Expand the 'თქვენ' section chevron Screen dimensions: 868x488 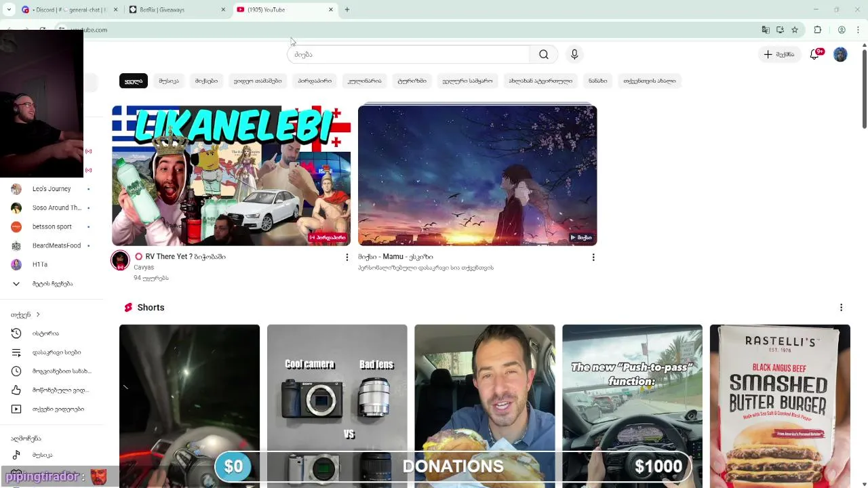(38, 314)
